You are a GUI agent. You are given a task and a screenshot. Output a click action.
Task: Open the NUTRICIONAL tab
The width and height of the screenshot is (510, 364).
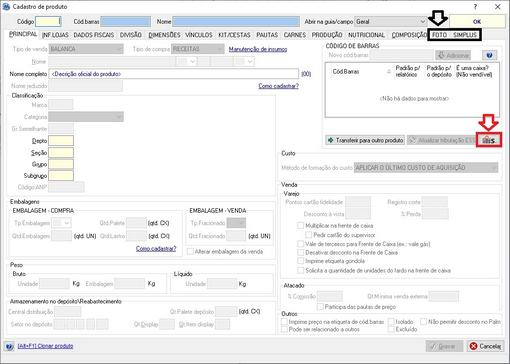[366, 35]
